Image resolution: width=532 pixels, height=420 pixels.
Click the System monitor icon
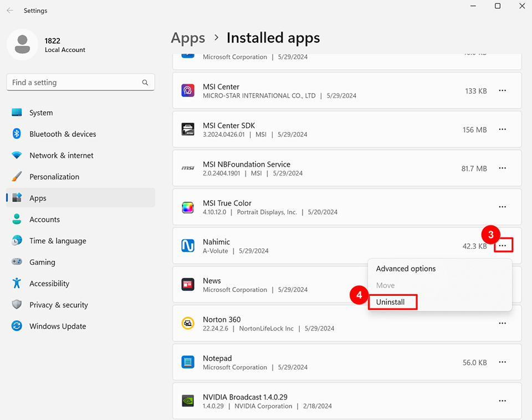pos(17,112)
